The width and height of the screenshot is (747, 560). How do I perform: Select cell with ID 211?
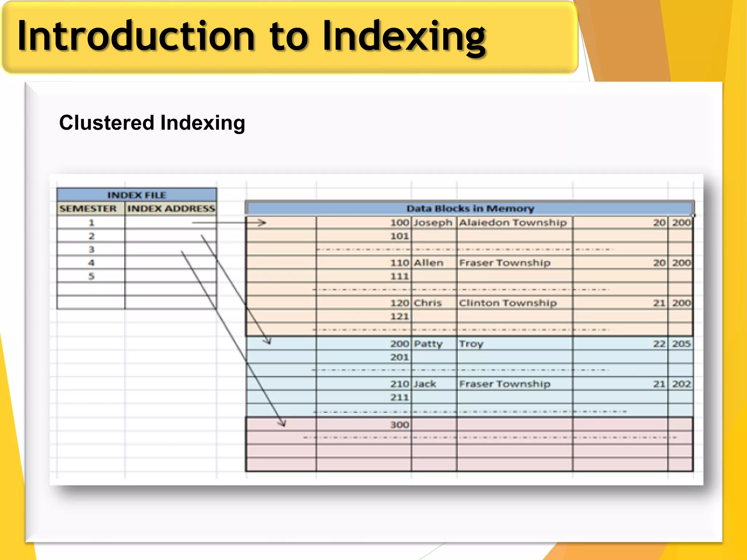click(x=364, y=397)
